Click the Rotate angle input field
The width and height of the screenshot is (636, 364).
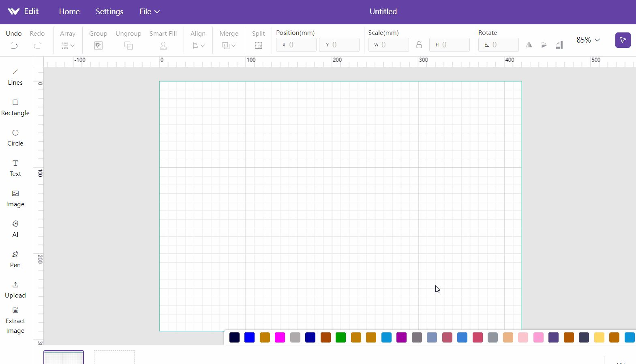tap(499, 45)
